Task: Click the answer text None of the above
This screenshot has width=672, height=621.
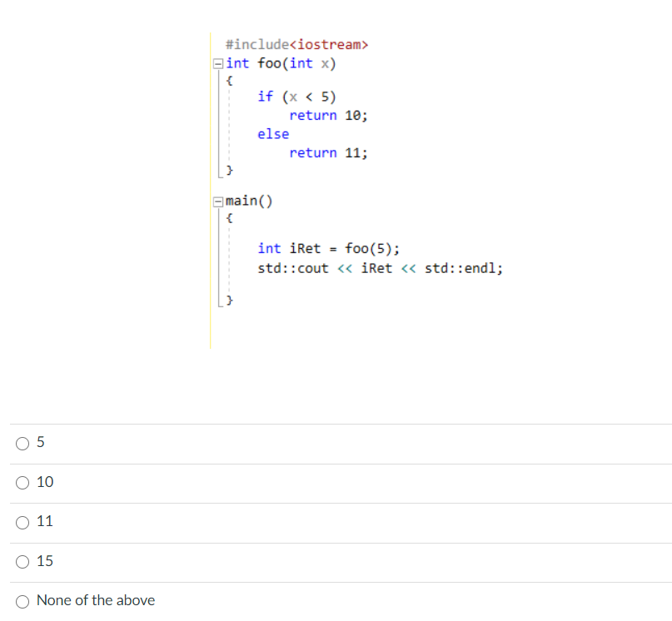Action: (x=95, y=600)
